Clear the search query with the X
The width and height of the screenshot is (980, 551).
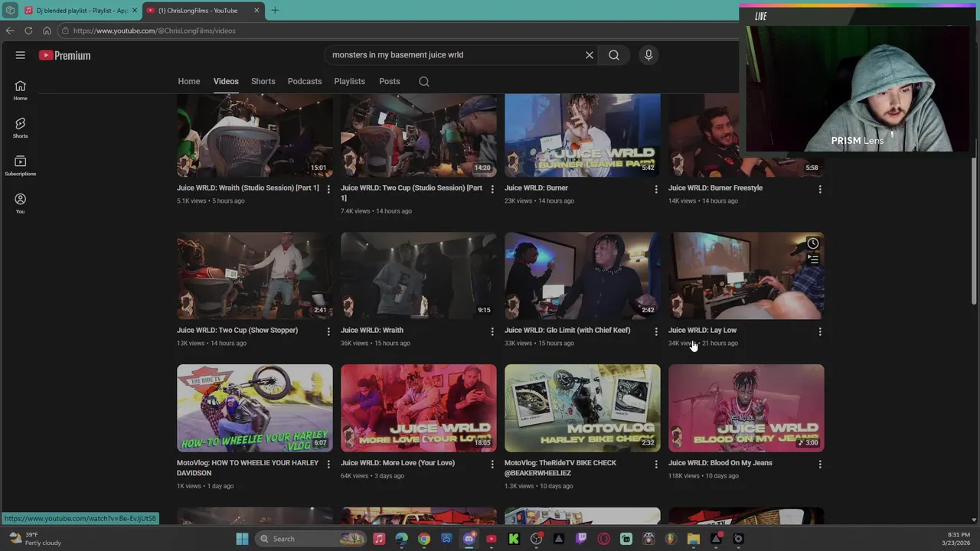pos(590,55)
